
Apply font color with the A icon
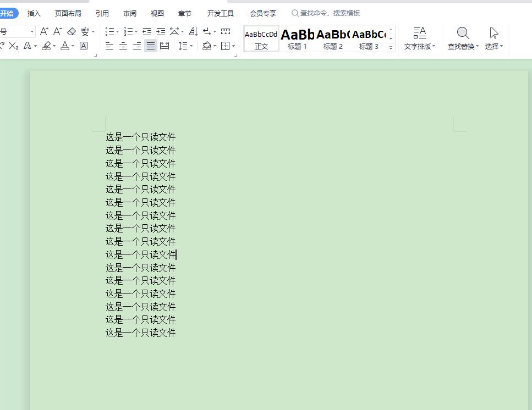click(x=65, y=46)
